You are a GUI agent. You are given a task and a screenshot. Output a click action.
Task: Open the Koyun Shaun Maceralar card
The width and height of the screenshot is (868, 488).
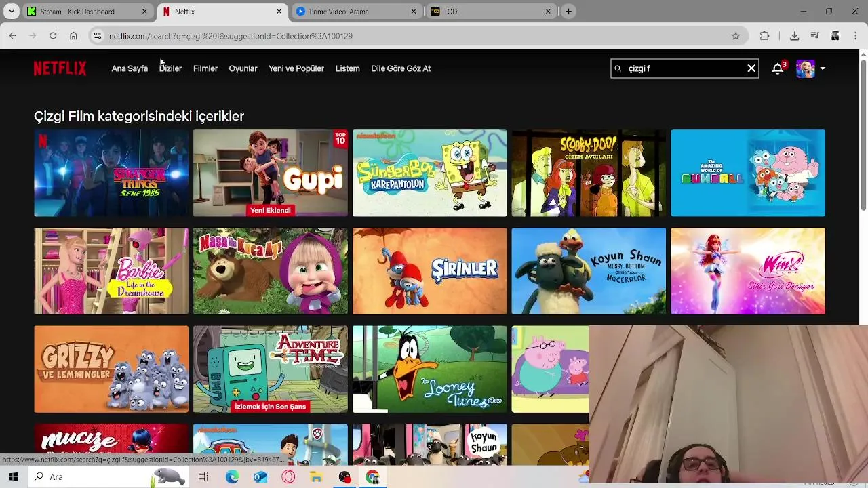(589, 271)
